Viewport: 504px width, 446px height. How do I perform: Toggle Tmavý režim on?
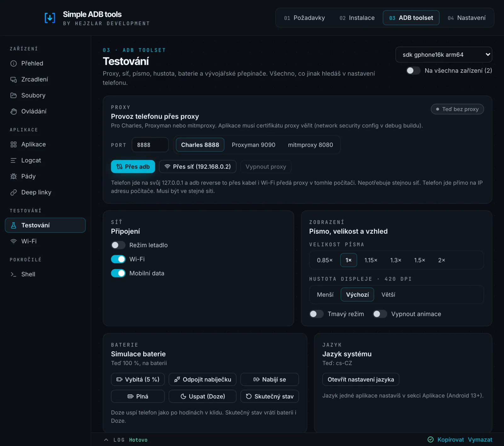coord(316,314)
